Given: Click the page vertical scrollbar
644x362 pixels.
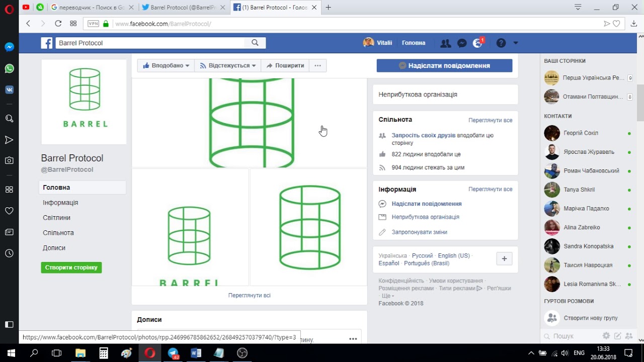Looking at the screenshot, I should [640, 103].
